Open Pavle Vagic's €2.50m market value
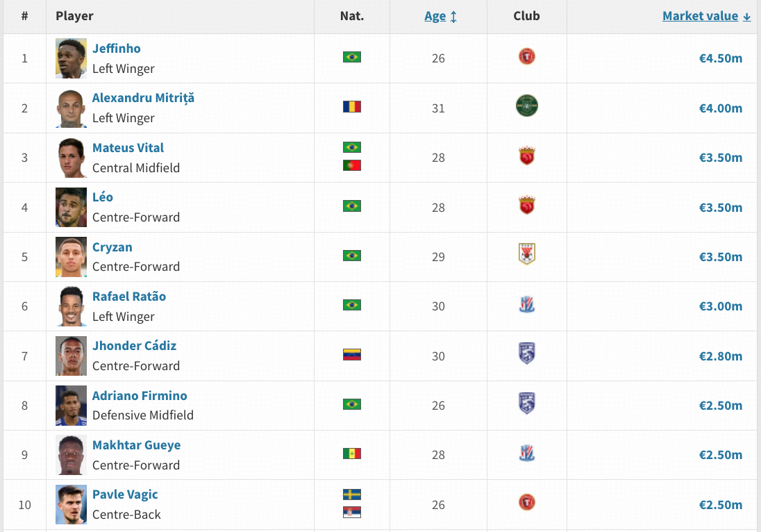This screenshot has height=532, width=761. (x=720, y=505)
